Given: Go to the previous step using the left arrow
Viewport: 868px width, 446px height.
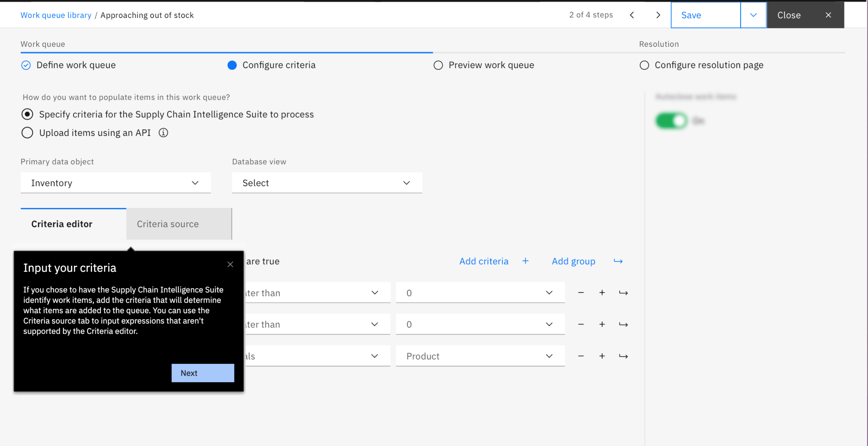Looking at the screenshot, I should coord(632,15).
